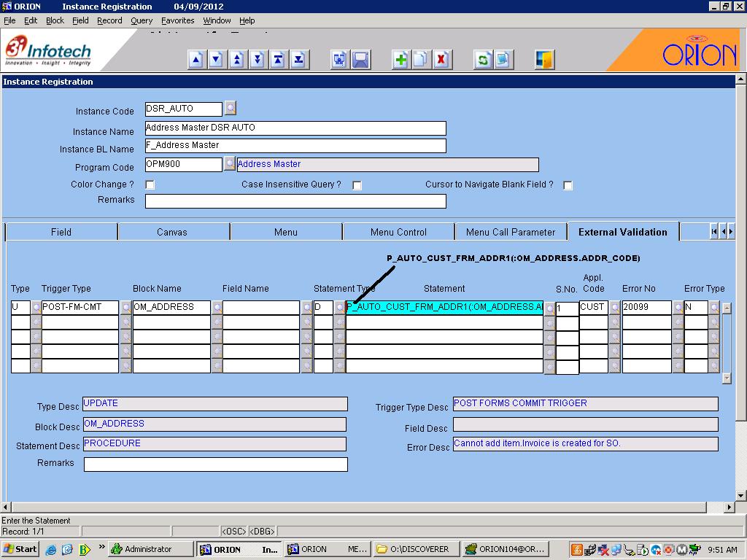The width and height of the screenshot is (747, 560).
Task: Click the Trigger Type Desc POST FORMS COMMIT TRIGGER
Action: point(586,404)
